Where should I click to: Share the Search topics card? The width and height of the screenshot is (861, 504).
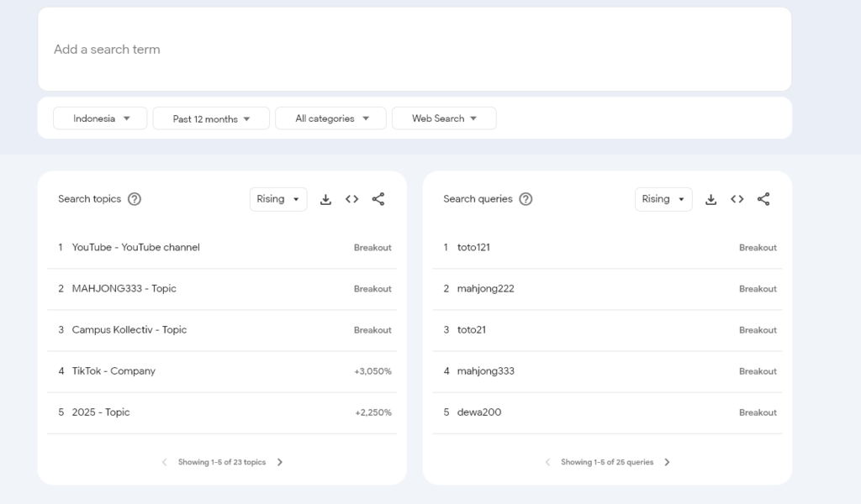point(378,199)
